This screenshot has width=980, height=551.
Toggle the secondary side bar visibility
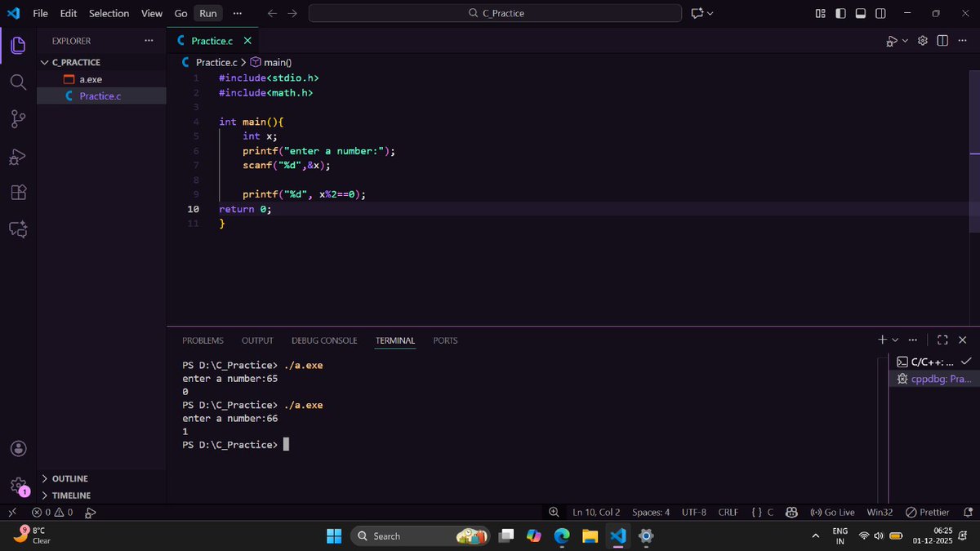pyautogui.click(x=880, y=13)
